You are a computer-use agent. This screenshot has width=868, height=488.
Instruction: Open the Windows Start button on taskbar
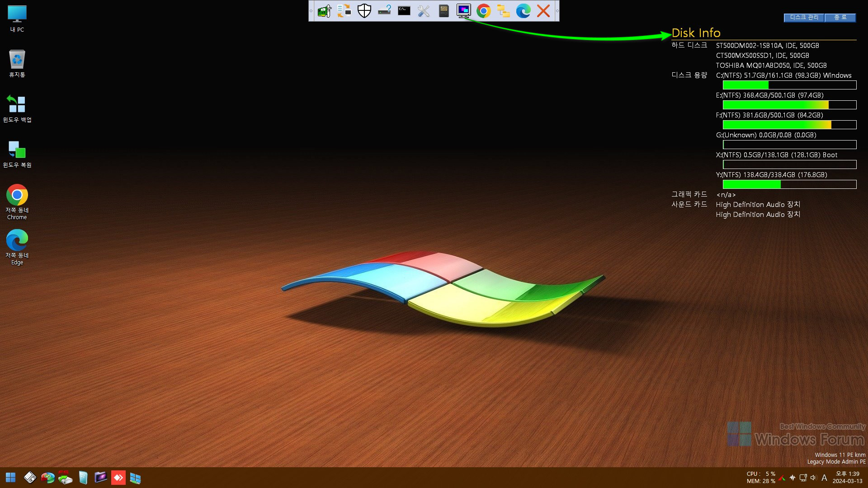tap(10, 478)
